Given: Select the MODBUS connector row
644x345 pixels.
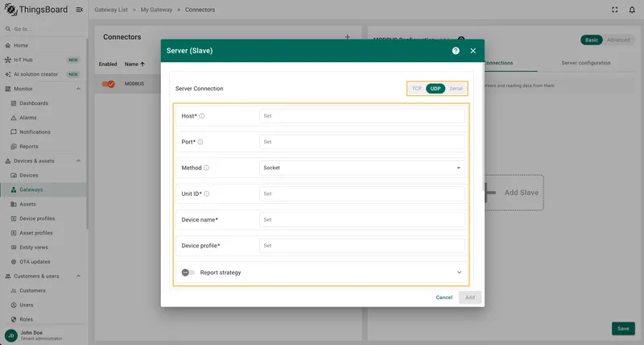Looking at the screenshot, I should click(129, 84).
